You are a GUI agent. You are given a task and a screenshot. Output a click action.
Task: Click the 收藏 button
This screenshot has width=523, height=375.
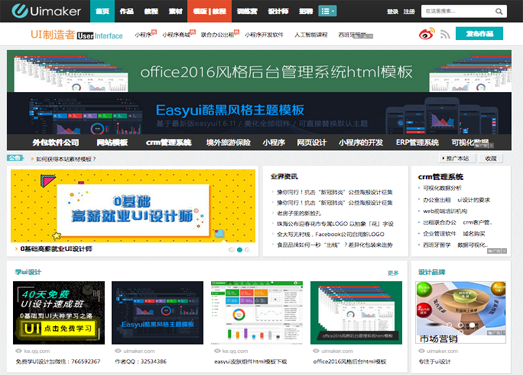coord(491,158)
